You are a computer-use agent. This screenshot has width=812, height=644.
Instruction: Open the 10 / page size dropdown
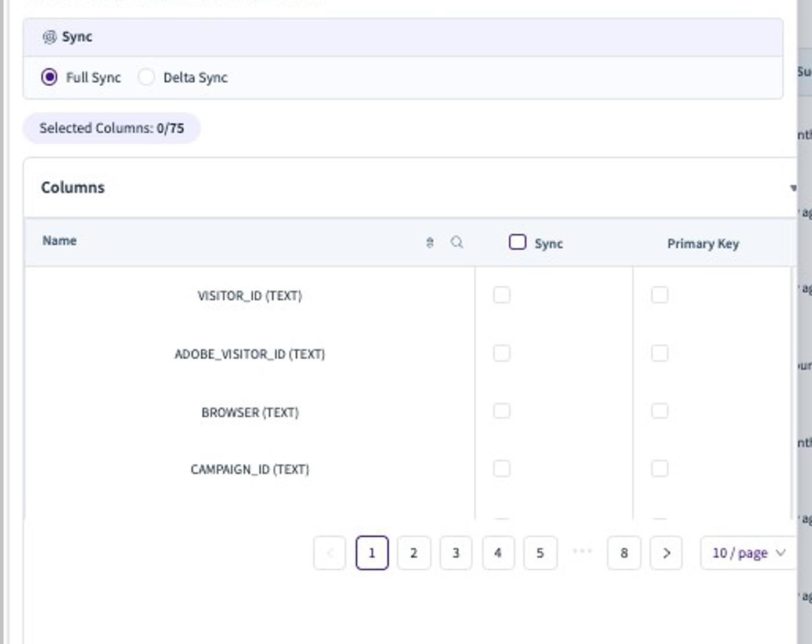(x=748, y=553)
